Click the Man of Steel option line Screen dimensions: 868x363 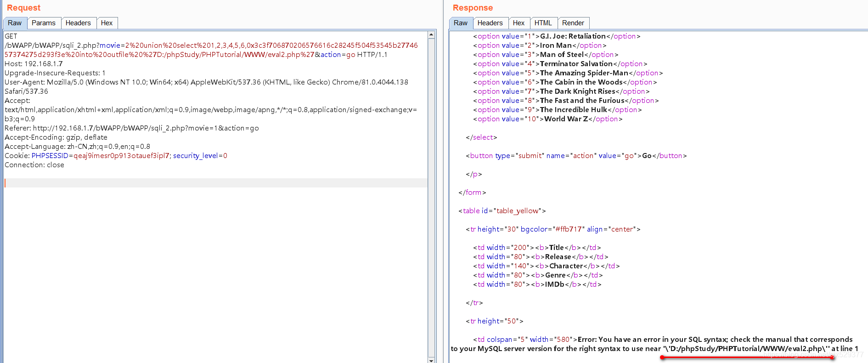pyautogui.click(x=546, y=55)
